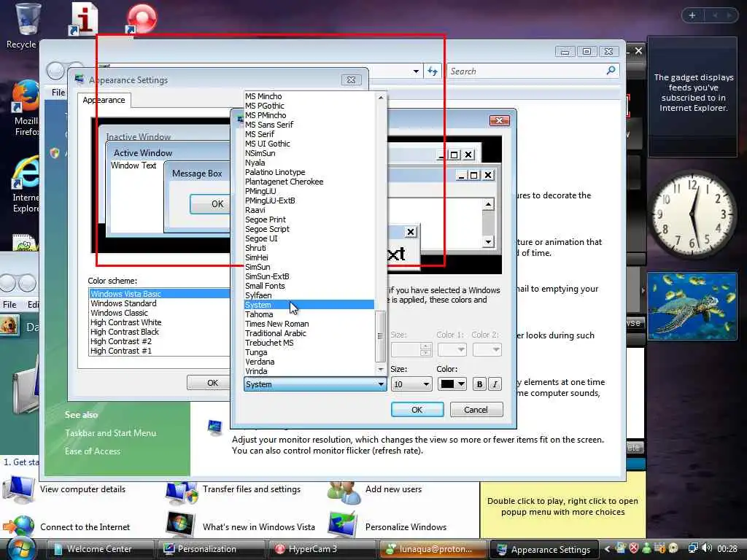This screenshot has width=747, height=560.
Task: Select the MS Mincho font
Action: (263, 96)
